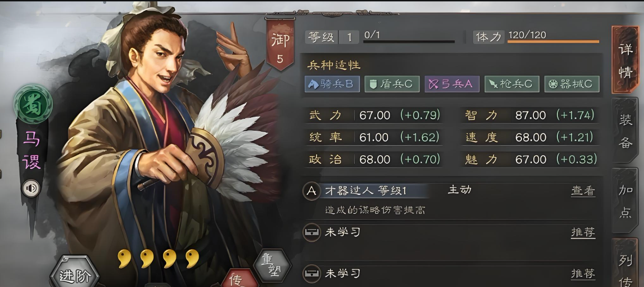
Task: Select the 器械C siege aptitude badge
Action: tap(572, 84)
